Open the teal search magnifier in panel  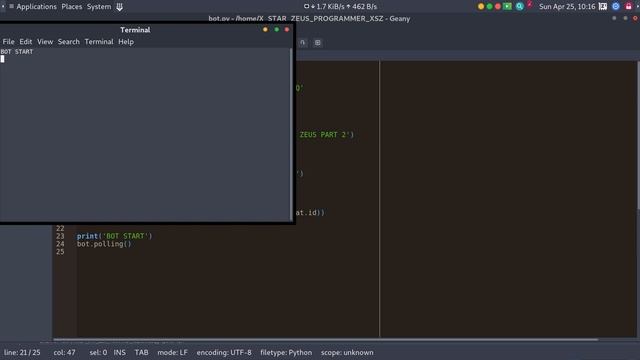520,7
